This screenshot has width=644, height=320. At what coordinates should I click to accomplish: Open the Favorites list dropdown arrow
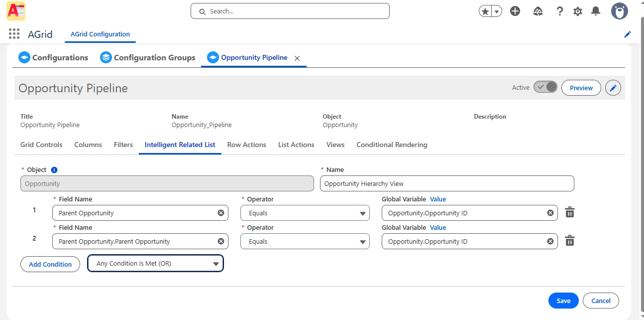[x=496, y=11]
